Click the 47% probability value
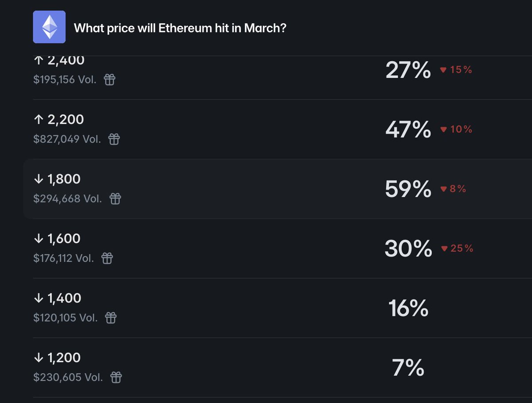This screenshot has height=403, width=532. point(408,130)
